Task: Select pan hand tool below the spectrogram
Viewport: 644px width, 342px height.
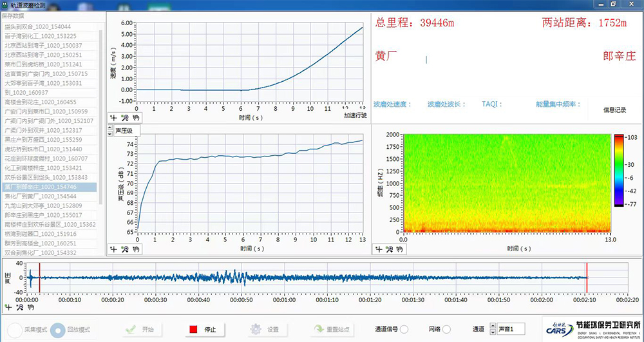Action: (400, 249)
